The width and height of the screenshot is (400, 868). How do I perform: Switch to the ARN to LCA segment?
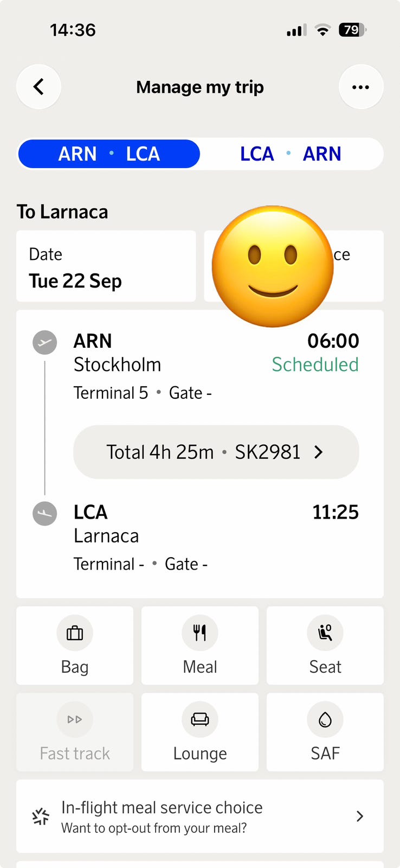[109, 154]
